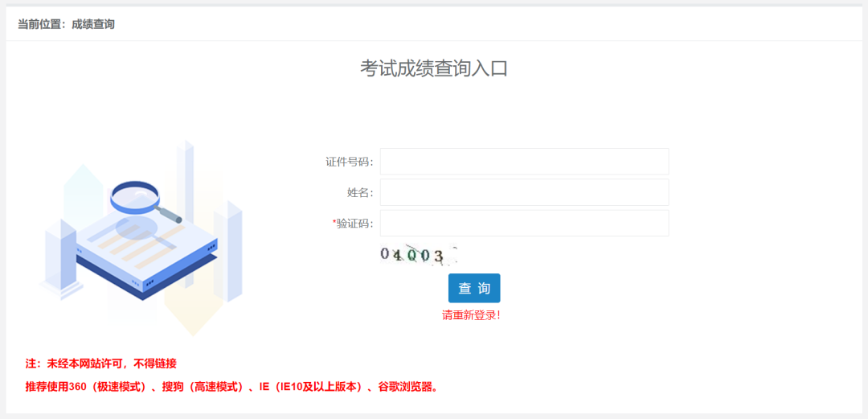The height and width of the screenshot is (419, 868).
Task: Refresh the captcha image
Action: point(418,255)
